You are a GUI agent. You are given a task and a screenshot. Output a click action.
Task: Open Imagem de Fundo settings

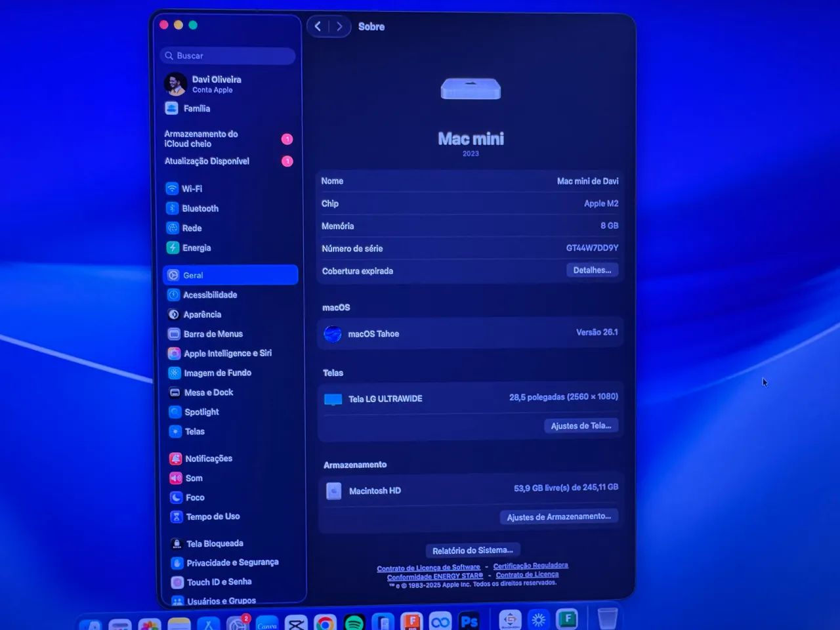(217, 373)
